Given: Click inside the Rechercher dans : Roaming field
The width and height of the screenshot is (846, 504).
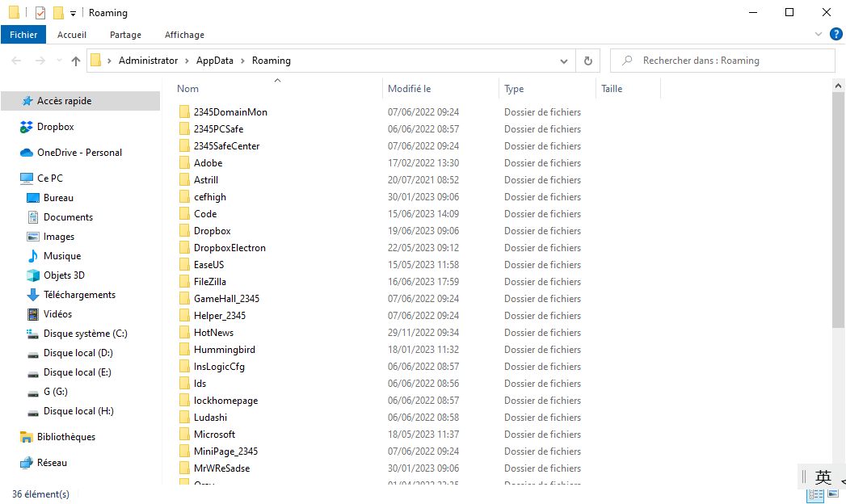Looking at the screenshot, I should click(723, 61).
